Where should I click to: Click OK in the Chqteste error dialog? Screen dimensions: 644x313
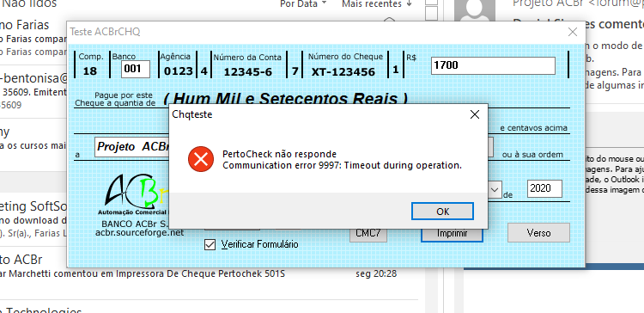[442, 212]
